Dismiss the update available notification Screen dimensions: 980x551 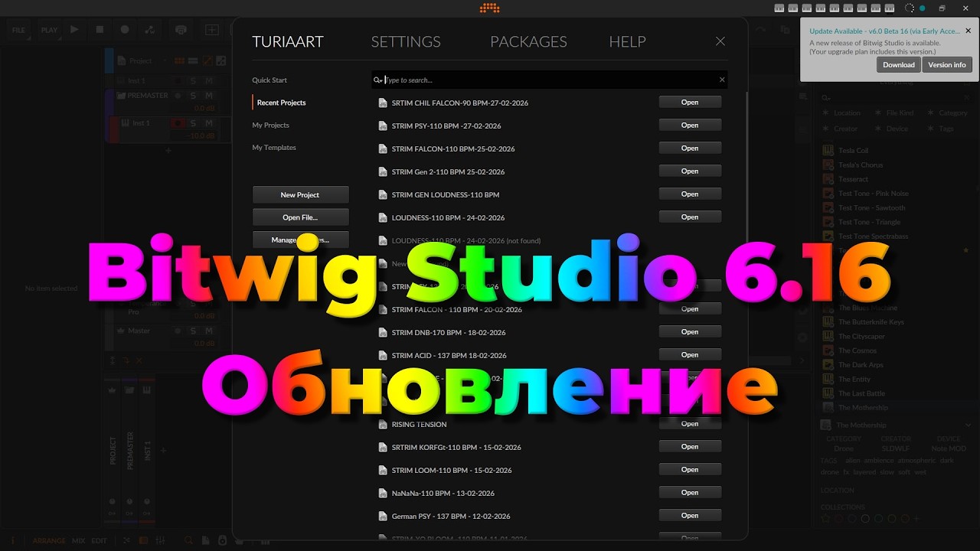pyautogui.click(x=968, y=31)
